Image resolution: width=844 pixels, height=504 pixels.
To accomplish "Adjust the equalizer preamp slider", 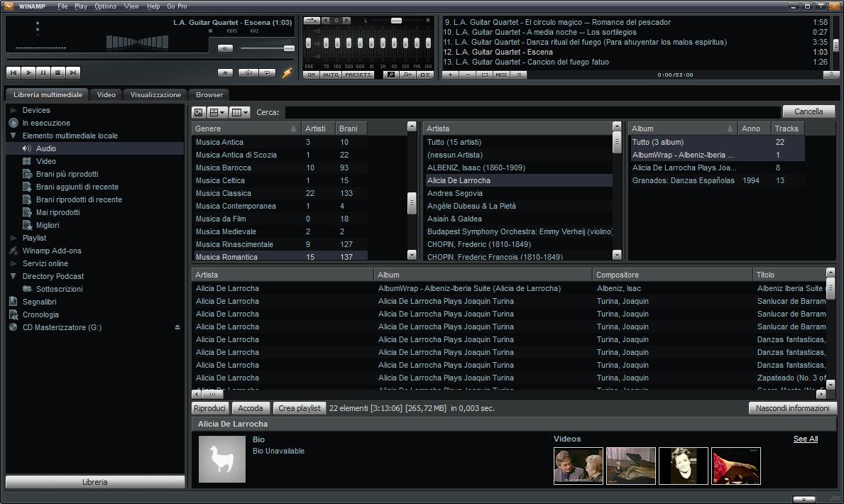I will [309, 43].
